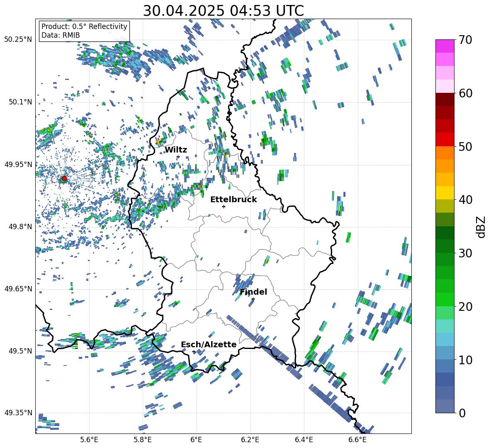Viewport: 491px width, 448px height.
Task: Click the colorbar tick label 20
Action: click(465, 307)
